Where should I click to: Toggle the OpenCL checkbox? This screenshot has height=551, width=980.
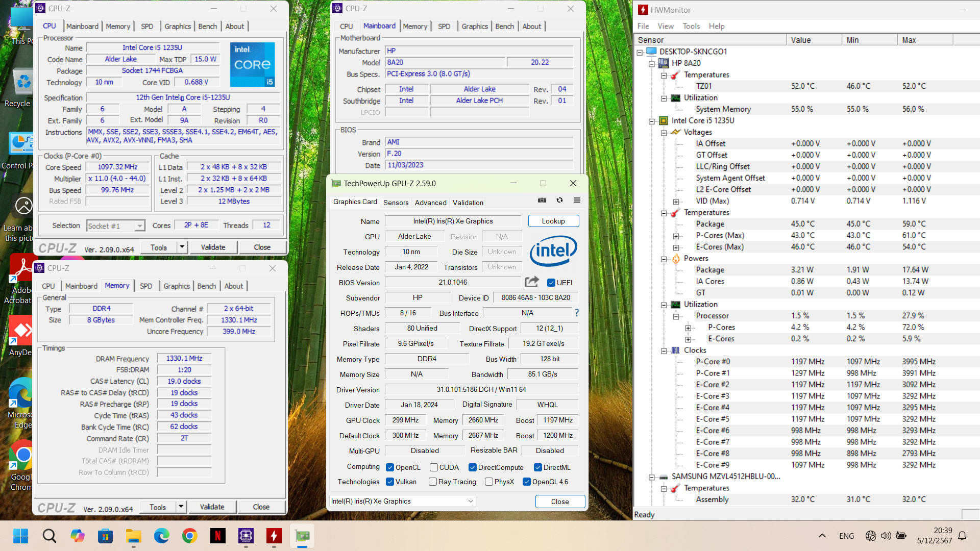pyautogui.click(x=390, y=467)
